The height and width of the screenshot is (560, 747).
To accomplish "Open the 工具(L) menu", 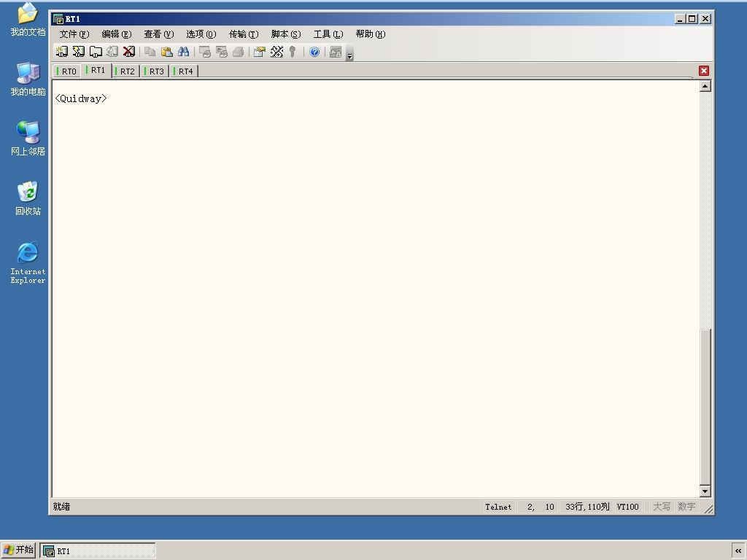I will (328, 34).
